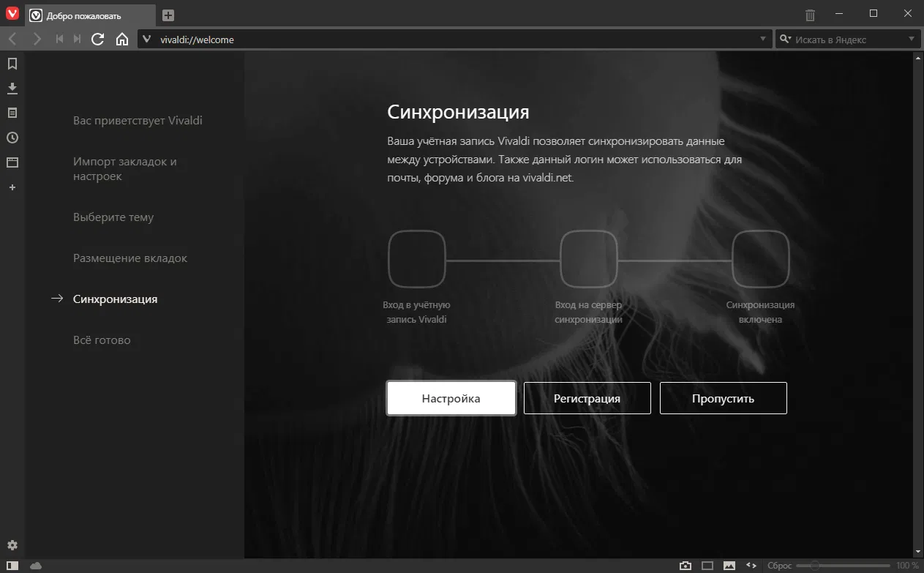
Task: Toggle images display icon
Action: point(729,566)
